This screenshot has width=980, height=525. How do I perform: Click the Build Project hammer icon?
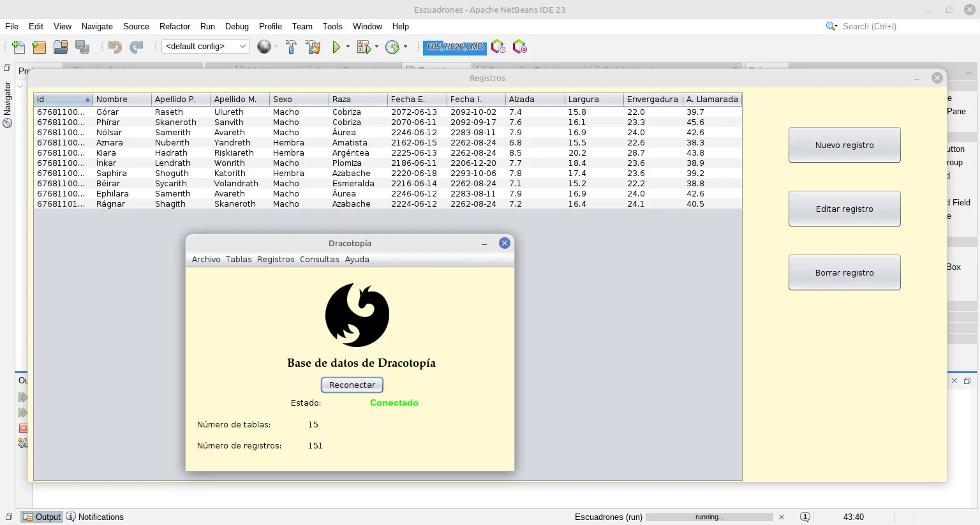(291, 47)
